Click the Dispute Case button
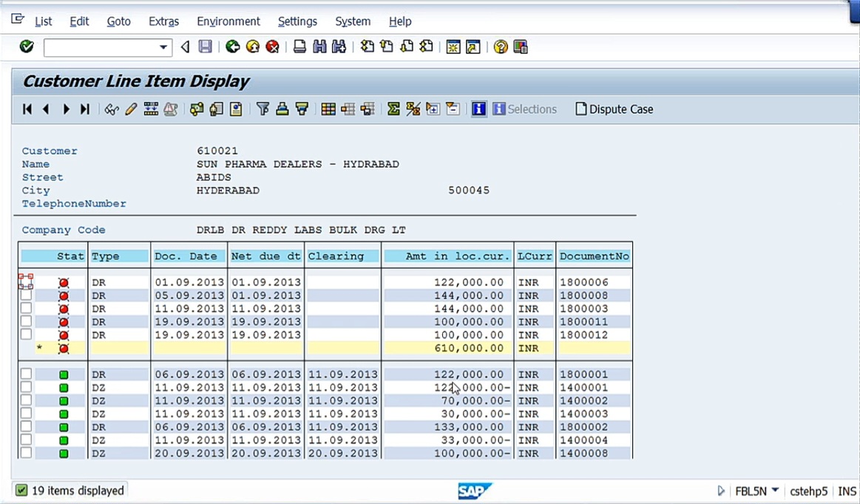 tap(614, 109)
